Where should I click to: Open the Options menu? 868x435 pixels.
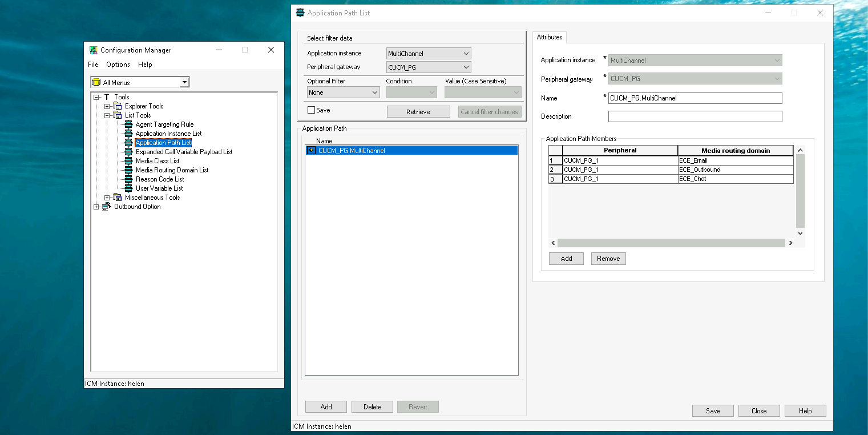coord(118,65)
